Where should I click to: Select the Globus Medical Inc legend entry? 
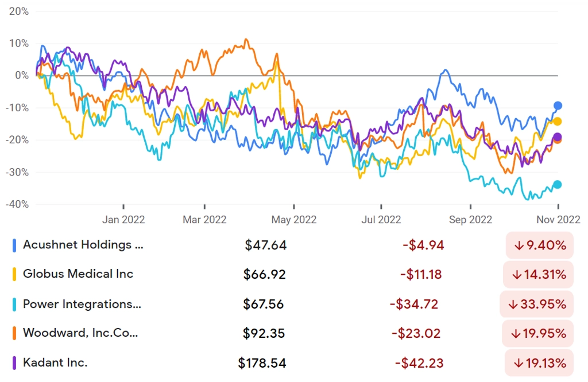(x=78, y=274)
